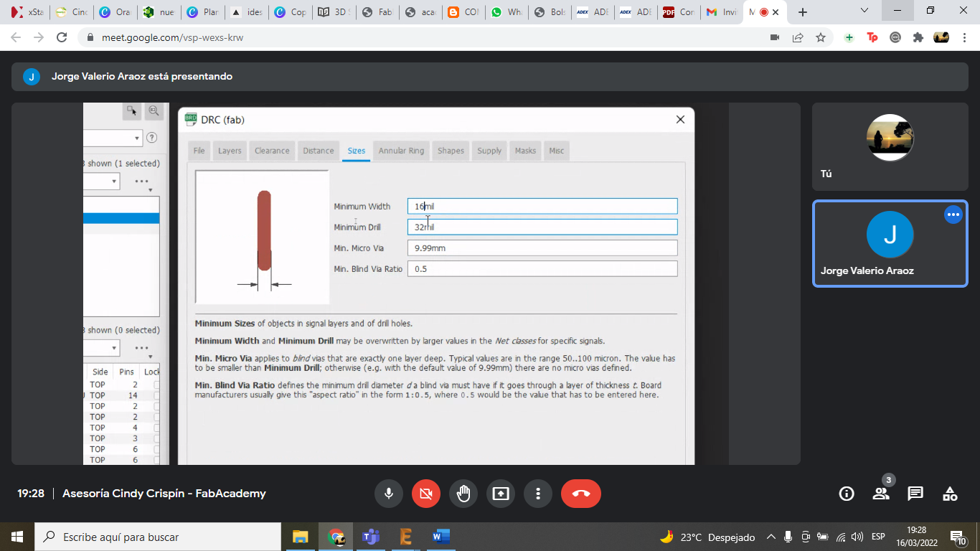This screenshot has width=980, height=551.
Task: Select the Shapes tab in DRC
Action: click(451, 151)
